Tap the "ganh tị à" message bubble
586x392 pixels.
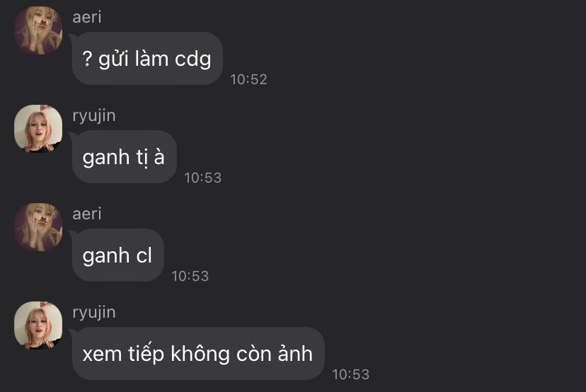[124, 156]
